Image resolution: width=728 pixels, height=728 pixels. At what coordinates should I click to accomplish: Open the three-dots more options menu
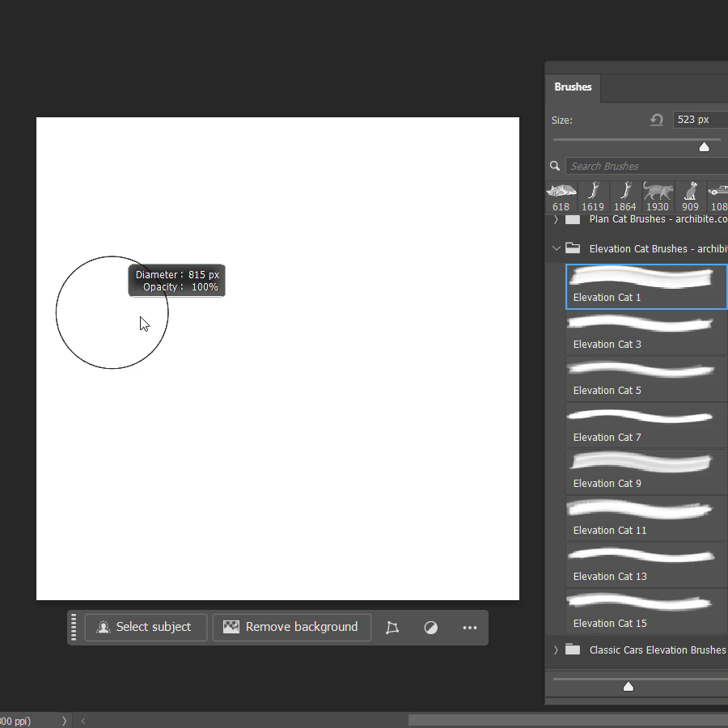470,628
